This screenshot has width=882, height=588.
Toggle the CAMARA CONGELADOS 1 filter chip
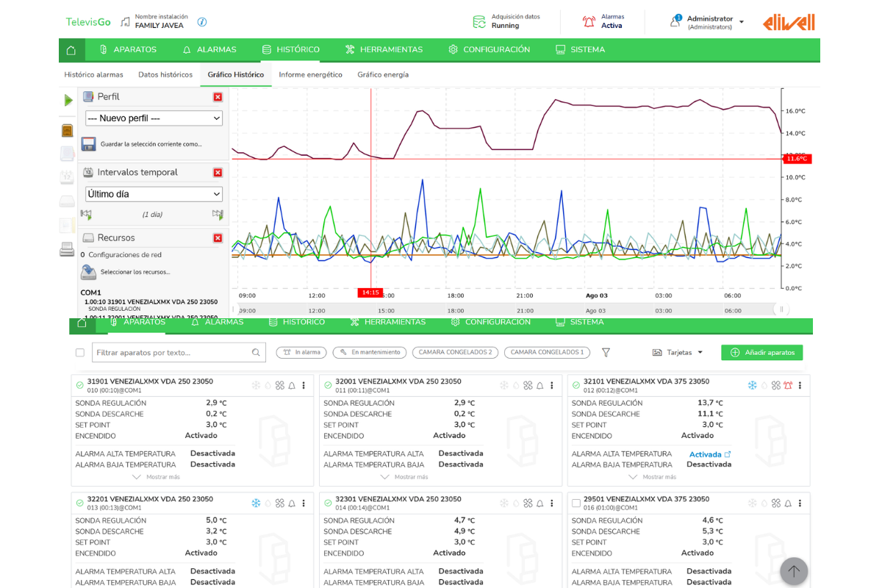coord(547,353)
